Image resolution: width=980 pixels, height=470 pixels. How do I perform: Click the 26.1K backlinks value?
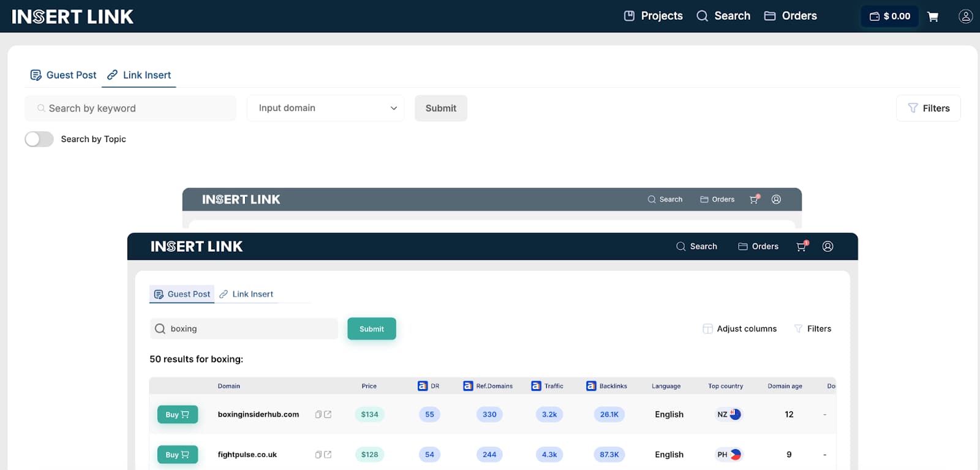(x=609, y=415)
